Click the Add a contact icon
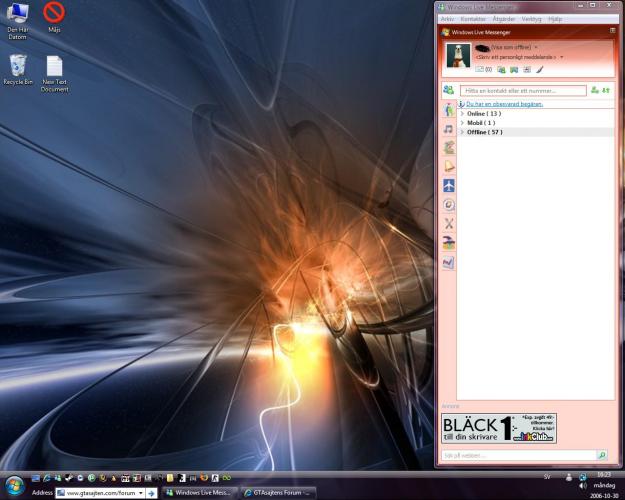The width and height of the screenshot is (625, 500). point(595,90)
